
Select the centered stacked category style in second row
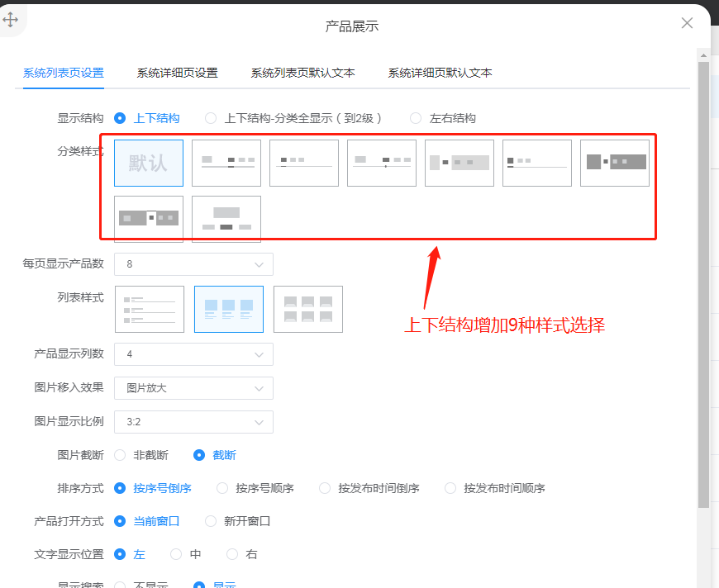(x=226, y=219)
